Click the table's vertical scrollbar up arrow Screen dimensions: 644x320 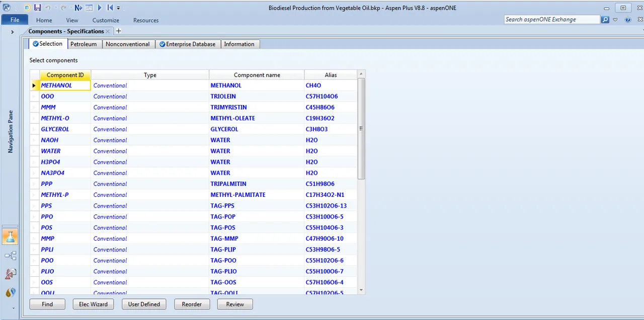pos(361,74)
